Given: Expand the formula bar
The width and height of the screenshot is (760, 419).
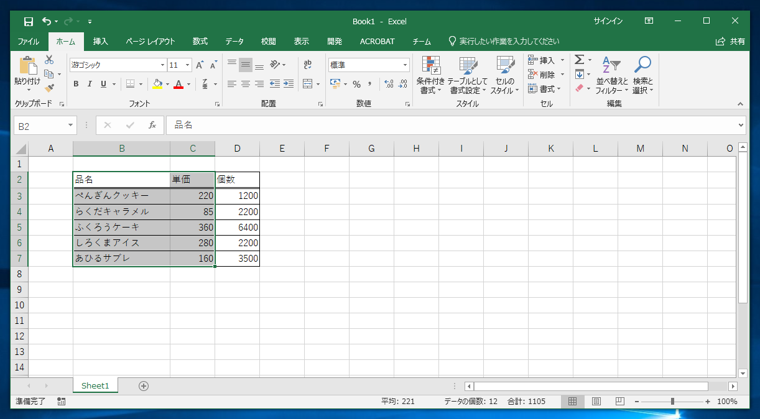Looking at the screenshot, I should point(741,126).
